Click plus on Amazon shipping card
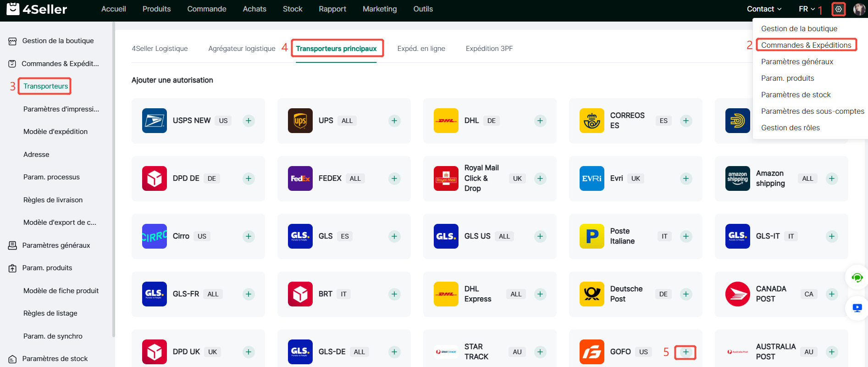868x367 pixels. tap(832, 178)
